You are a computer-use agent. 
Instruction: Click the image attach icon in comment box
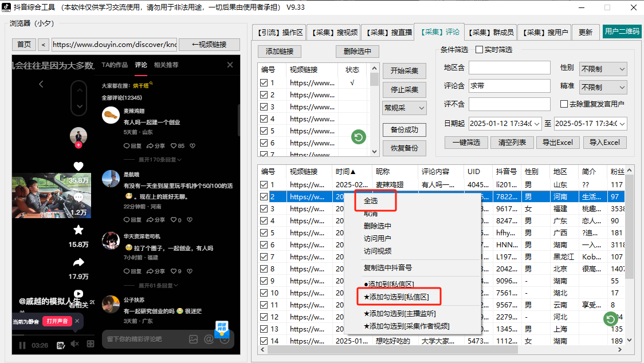pyautogui.click(x=194, y=339)
